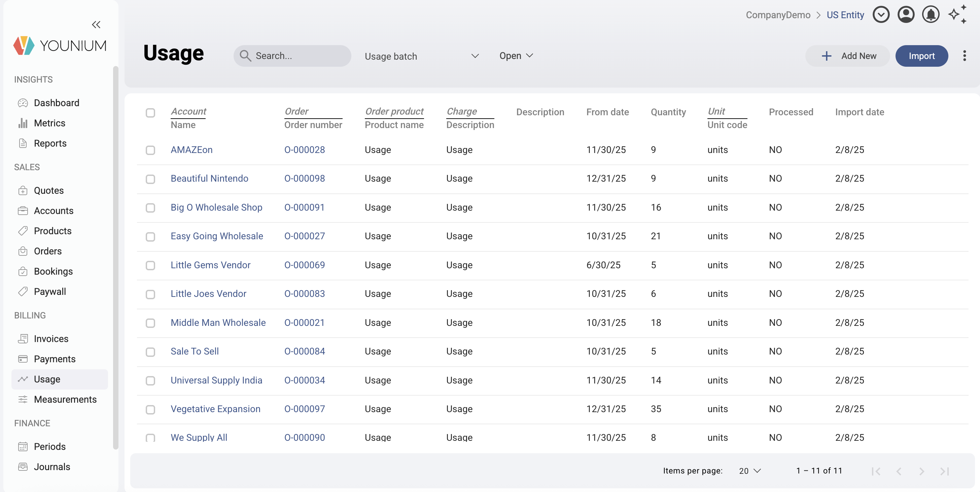Image resolution: width=980 pixels, height=492 pixels.
Task: Click the AI sparkle assistant icon
Action: coord(957,14)
